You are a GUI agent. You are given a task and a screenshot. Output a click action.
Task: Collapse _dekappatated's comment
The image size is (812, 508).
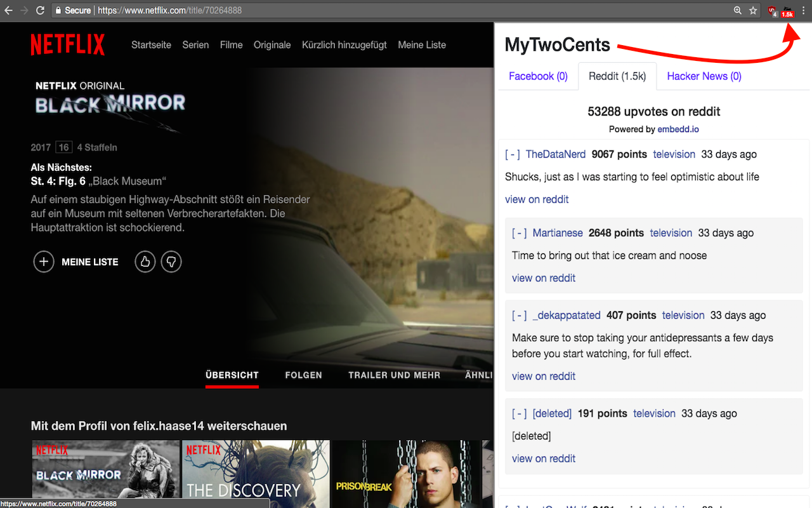point(519,315)
